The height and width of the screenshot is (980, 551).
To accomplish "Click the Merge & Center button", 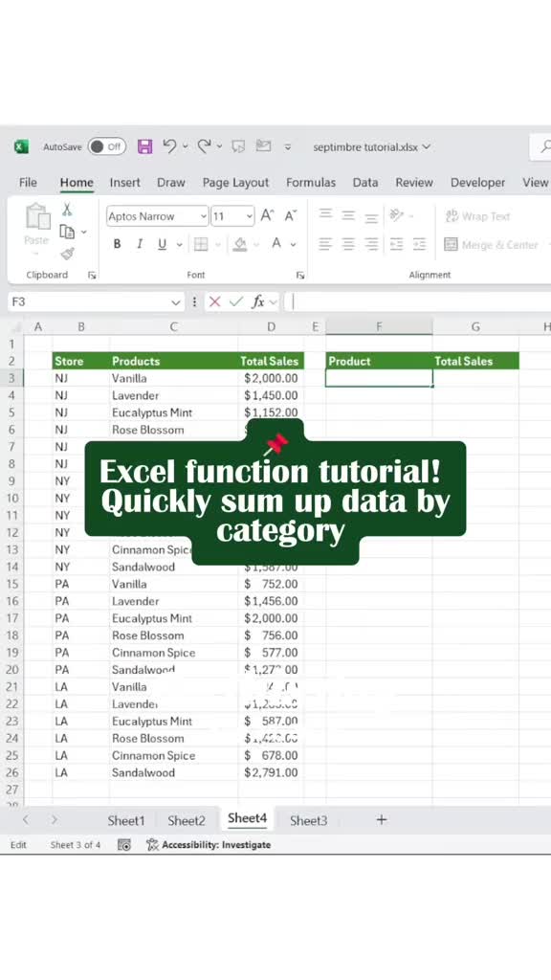I will point(492,245).
